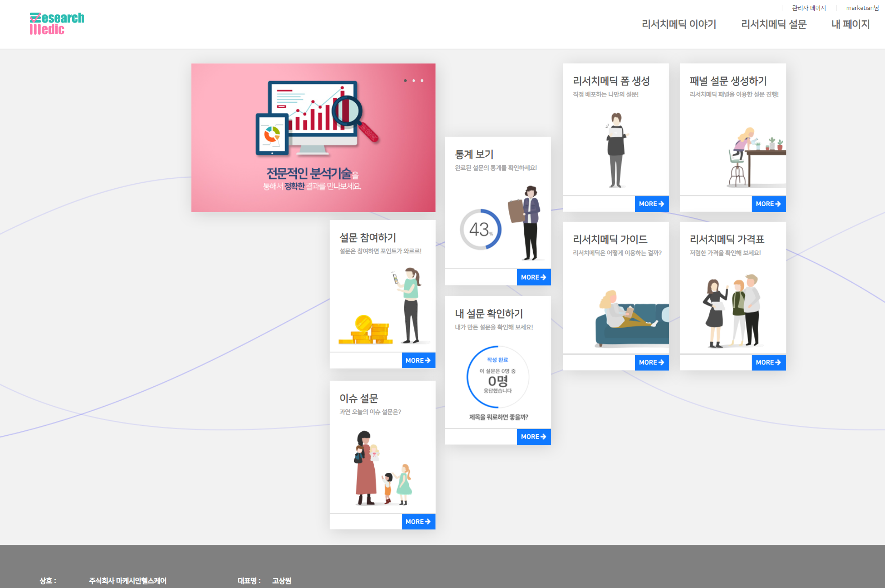Click the pink analytics banner image

(313, 137)
